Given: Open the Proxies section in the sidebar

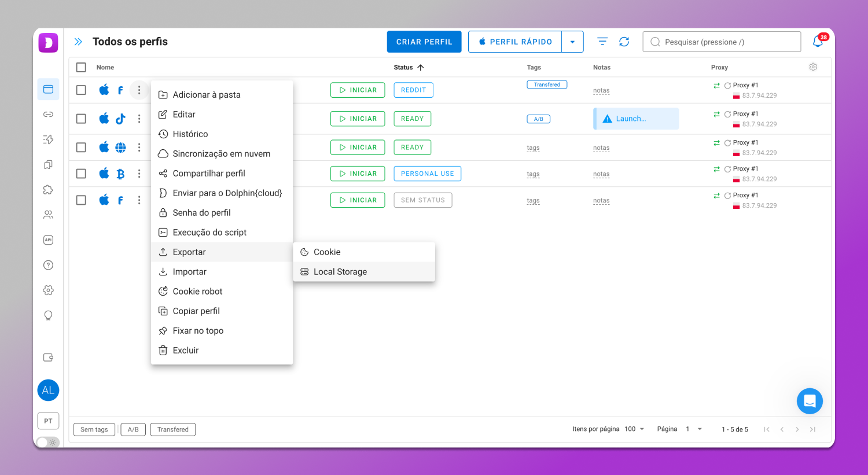Looking at the screenshot, I should (48, 114).
